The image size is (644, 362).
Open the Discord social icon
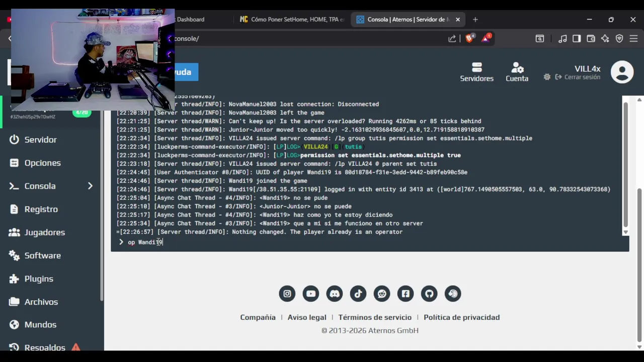pos(335,294)
